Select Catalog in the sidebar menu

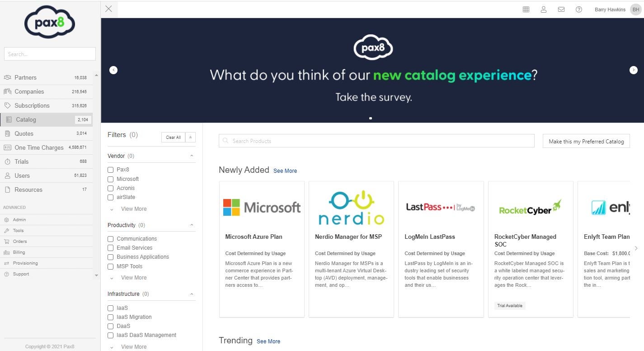pyautogui.click(x=46, y=119)
